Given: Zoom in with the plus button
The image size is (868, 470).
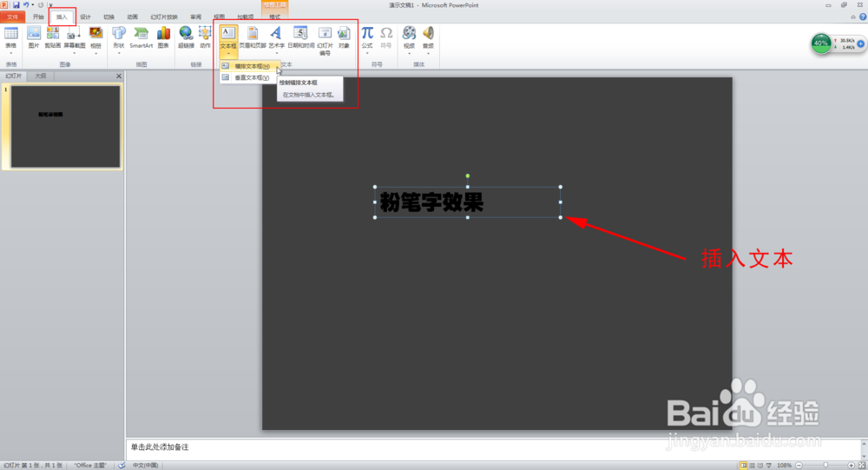Looking at the screenshot, I should [x=852, y=466].
